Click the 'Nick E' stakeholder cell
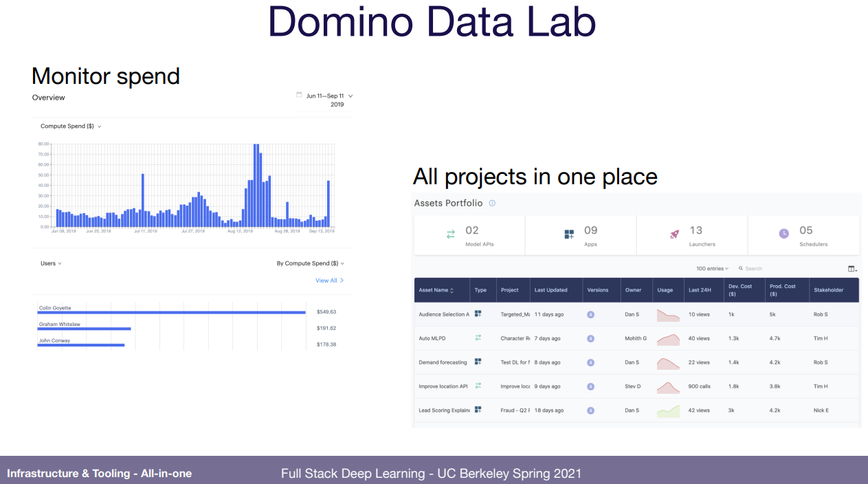 pyautogui.click(x=821, y=410)
